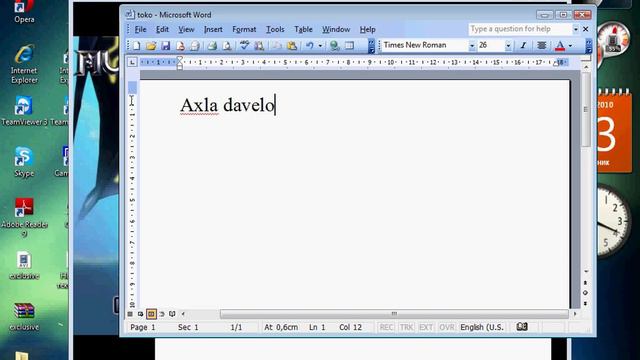This screenshot has width=640, height=360.
Task: Open the undo history dropdown arrow
Action: coord(320,46)
